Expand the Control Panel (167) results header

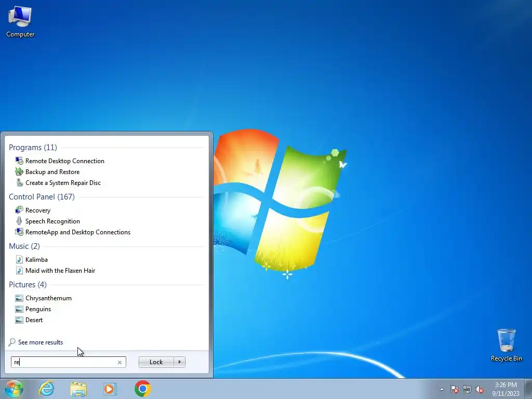pyautogui.click(x=42, y=197)
